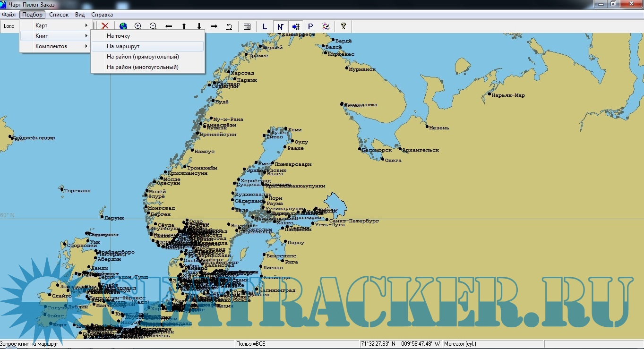Viewport: 644px width, 349px height.
Task: Open the Справка menu
Action: pyautogui.click(x=102, y=15)
